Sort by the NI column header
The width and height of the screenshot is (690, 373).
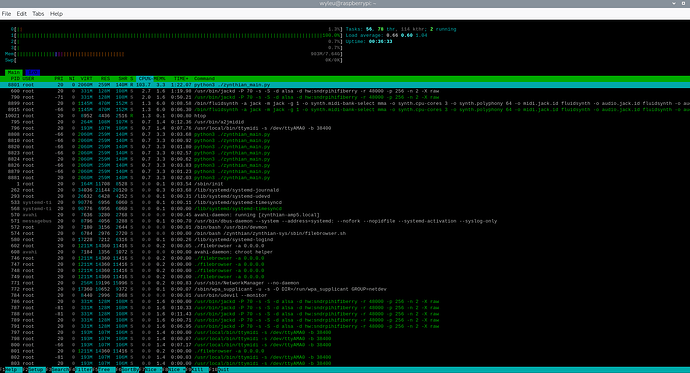point(71,79)
